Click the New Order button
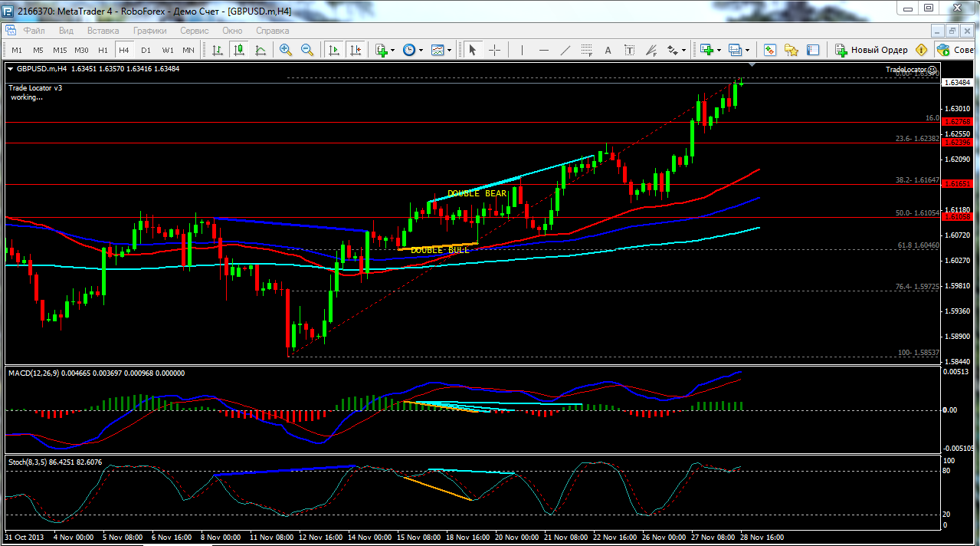The width and height of the screenshot is (980, 546). [872, 50]
